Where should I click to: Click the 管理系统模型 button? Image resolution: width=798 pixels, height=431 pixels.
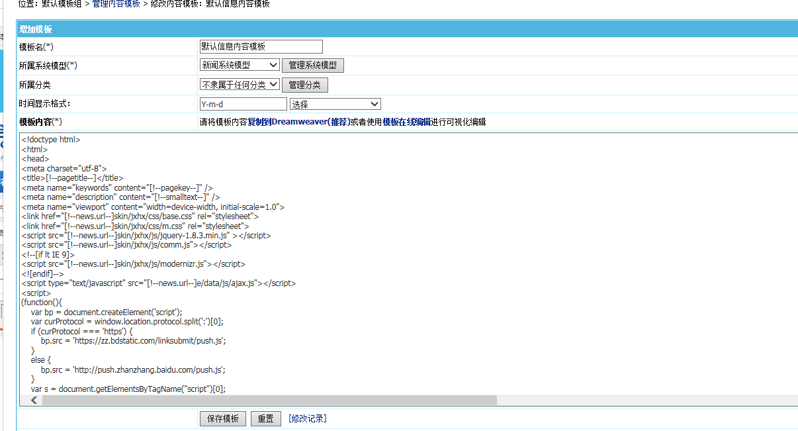[x=313, y=65]
